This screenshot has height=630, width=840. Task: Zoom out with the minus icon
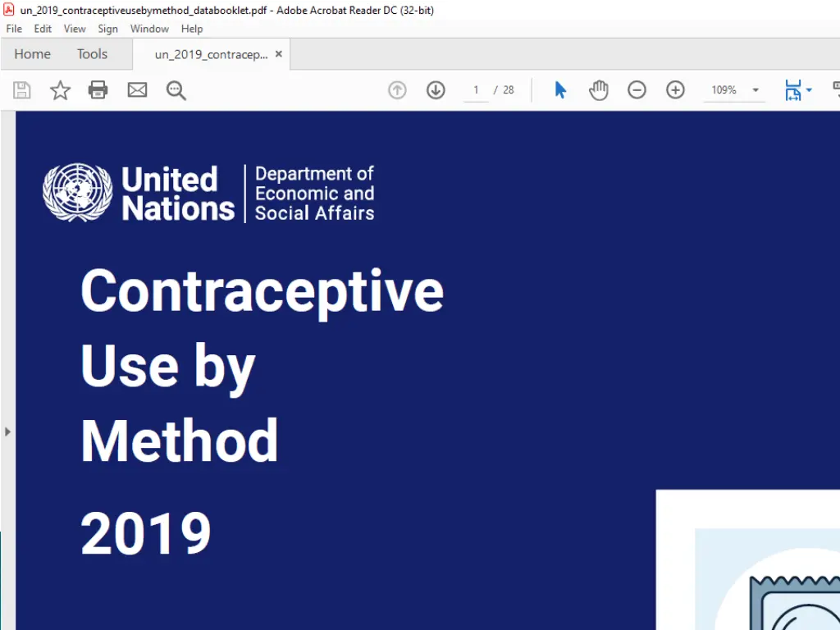(637, 90)
